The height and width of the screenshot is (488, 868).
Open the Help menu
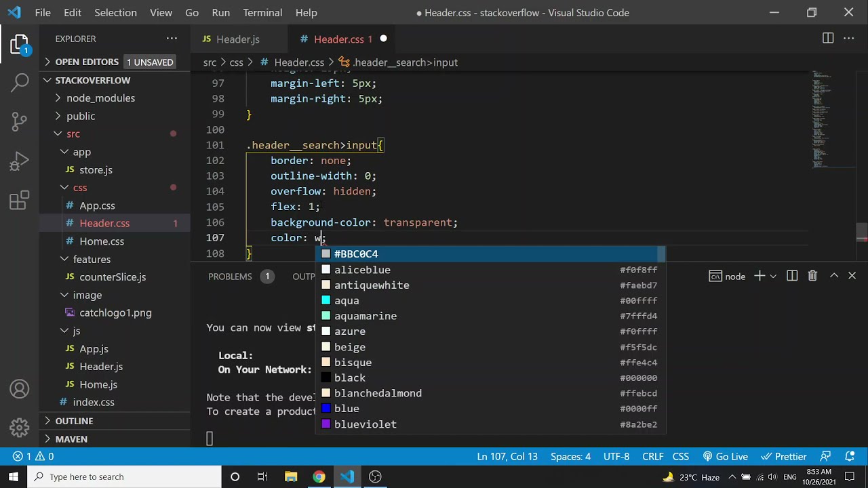[306, 12]
